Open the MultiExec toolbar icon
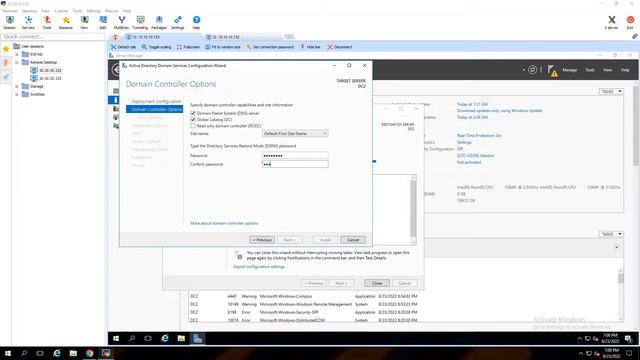Viewport: 640px width, 360px height. [121, 22]
